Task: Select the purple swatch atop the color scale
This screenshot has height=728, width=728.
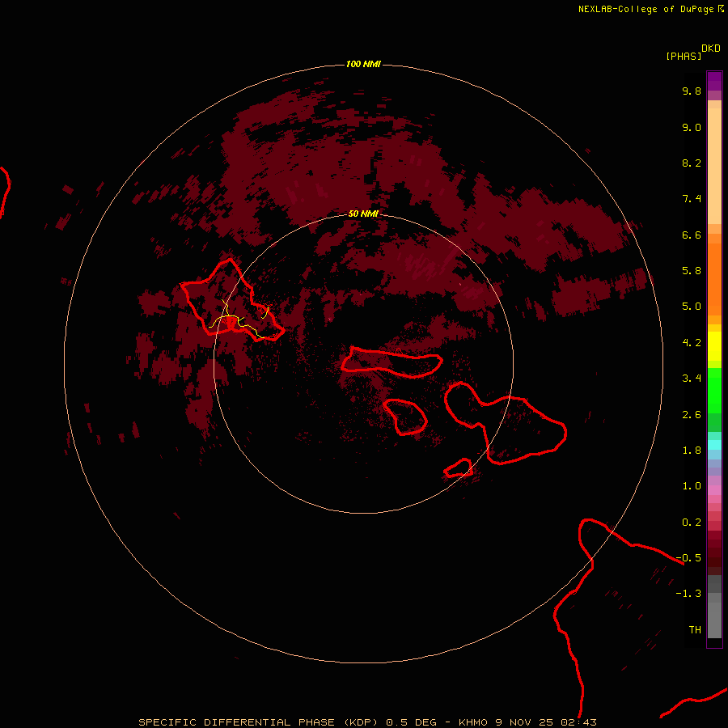Action: 714,81
